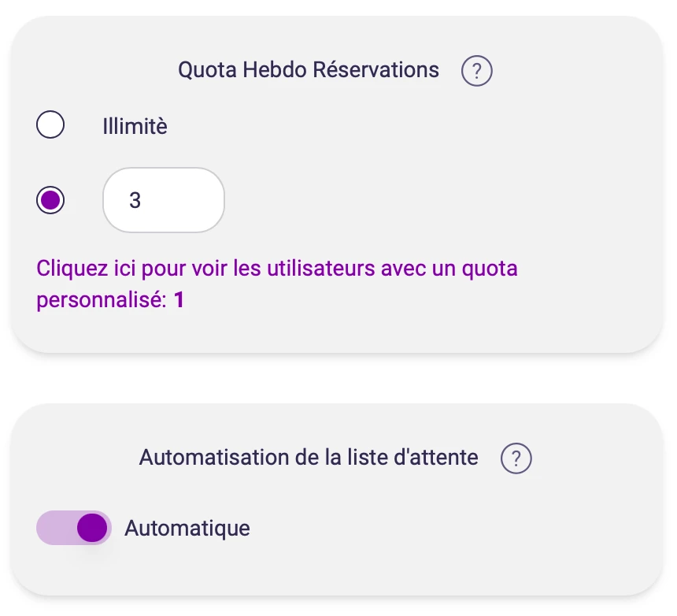
Task: Disable the Automatique waitlist toggle
Action: pos(74,528)
